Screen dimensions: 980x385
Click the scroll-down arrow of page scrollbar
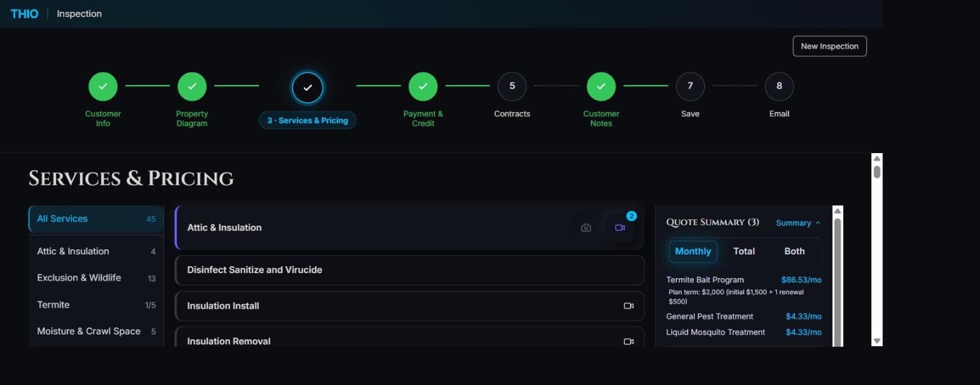click(877, 341)
